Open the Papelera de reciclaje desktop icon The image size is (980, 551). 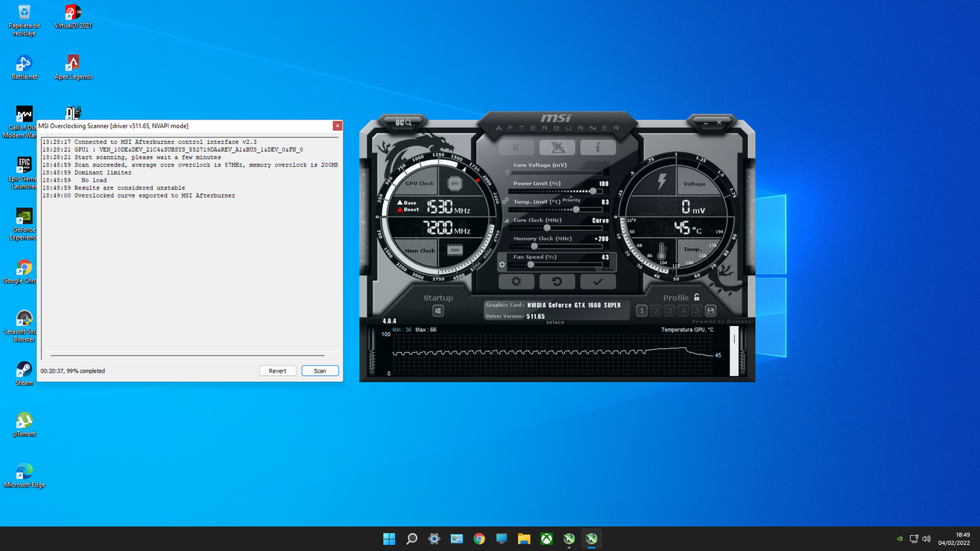[24, 20]
